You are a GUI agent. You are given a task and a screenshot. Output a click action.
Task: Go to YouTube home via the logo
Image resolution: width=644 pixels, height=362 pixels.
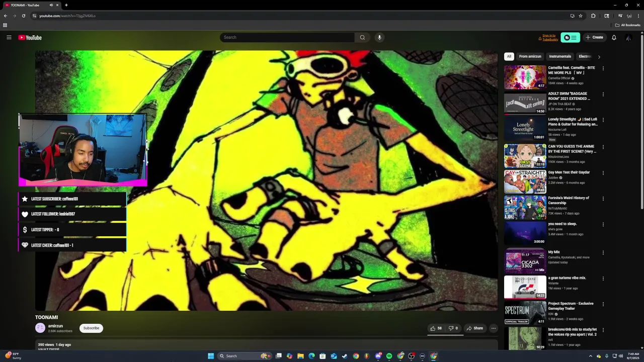(30, 37)
